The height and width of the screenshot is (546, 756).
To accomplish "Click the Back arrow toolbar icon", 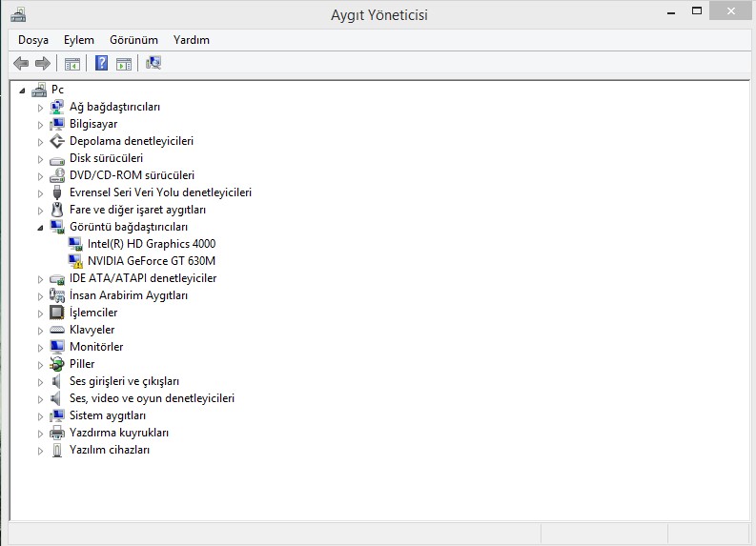I will pos(21,63).
